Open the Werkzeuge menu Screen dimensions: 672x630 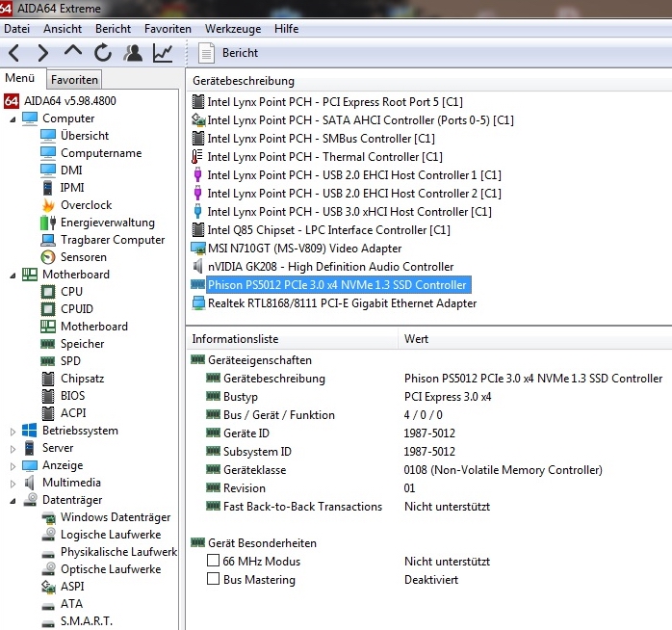(x=233, y=29)
